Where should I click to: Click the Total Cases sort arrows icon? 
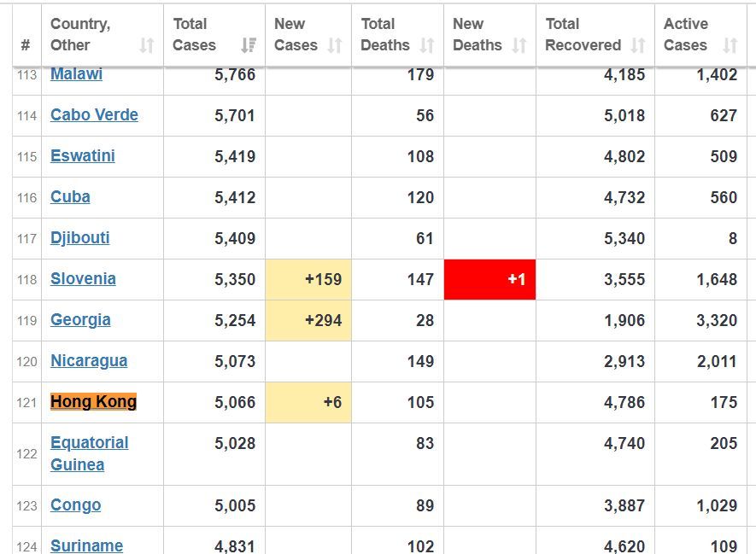pos(249,45)
